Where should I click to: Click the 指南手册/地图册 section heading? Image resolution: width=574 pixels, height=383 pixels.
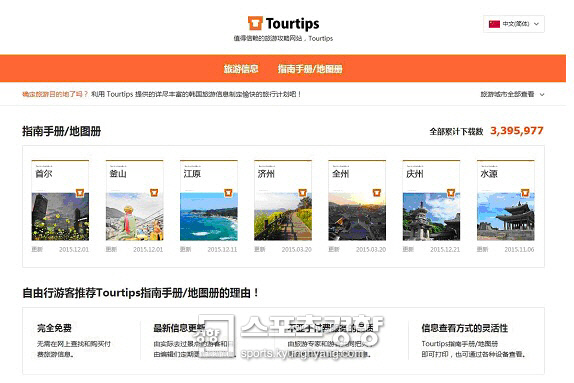62,131
